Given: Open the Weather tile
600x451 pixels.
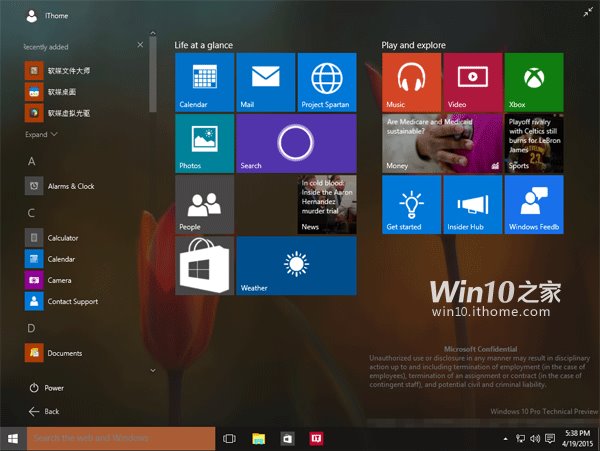Looking at the screenshot, I should point(296,266).
